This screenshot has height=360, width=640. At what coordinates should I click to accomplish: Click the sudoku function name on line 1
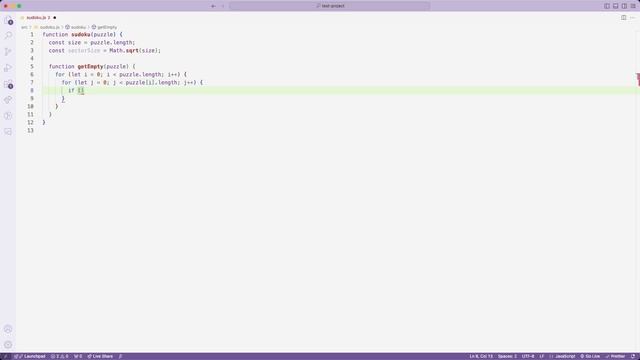[x=81, y=35]
